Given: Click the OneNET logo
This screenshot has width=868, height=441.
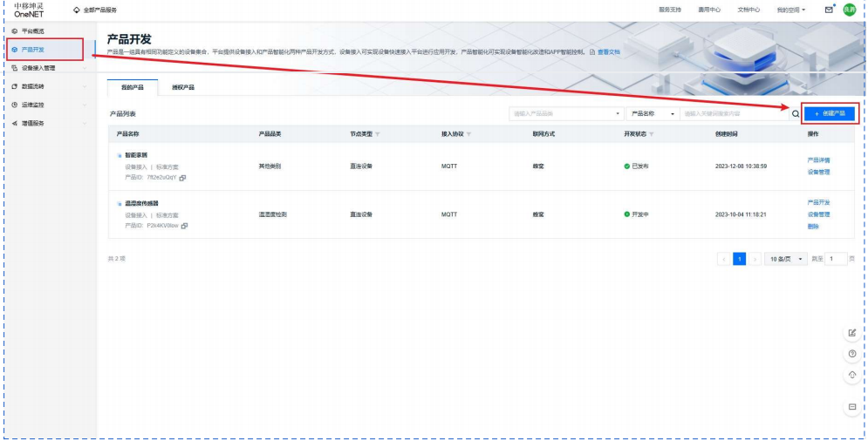Looking at the screenshot, I should [x=29, y=10].
